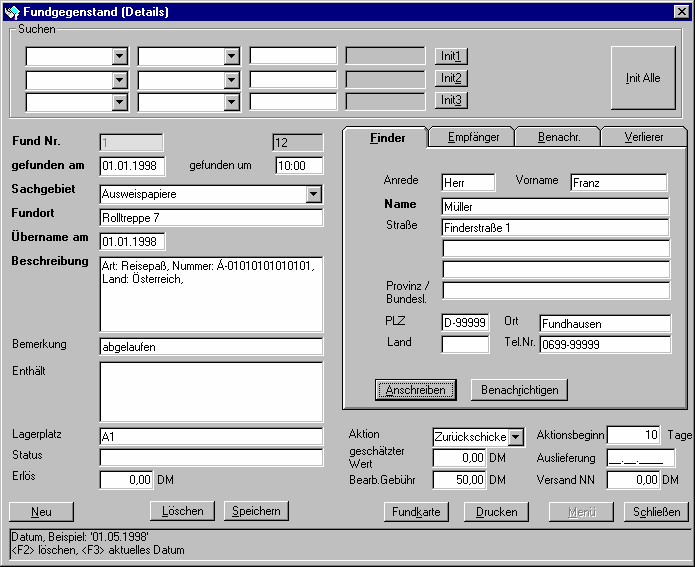Expand the Aktion combo box
Image resolution: width=695 pixels, height=567 pixels.
(x=515, y=437)
